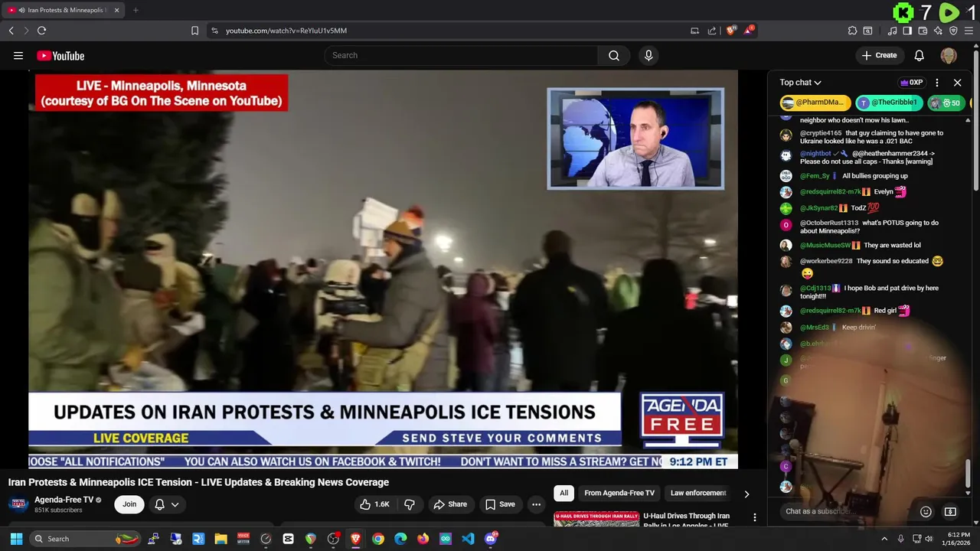Open live chat options three-dot menu
Image resolution: width=980 pixels, height=551 pixels.
click(936, 83)
